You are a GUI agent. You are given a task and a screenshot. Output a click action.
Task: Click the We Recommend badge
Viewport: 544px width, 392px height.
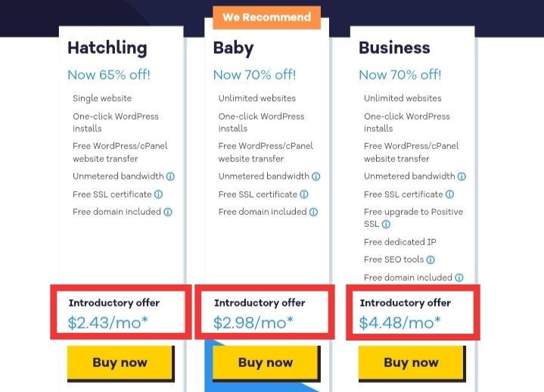266,17
